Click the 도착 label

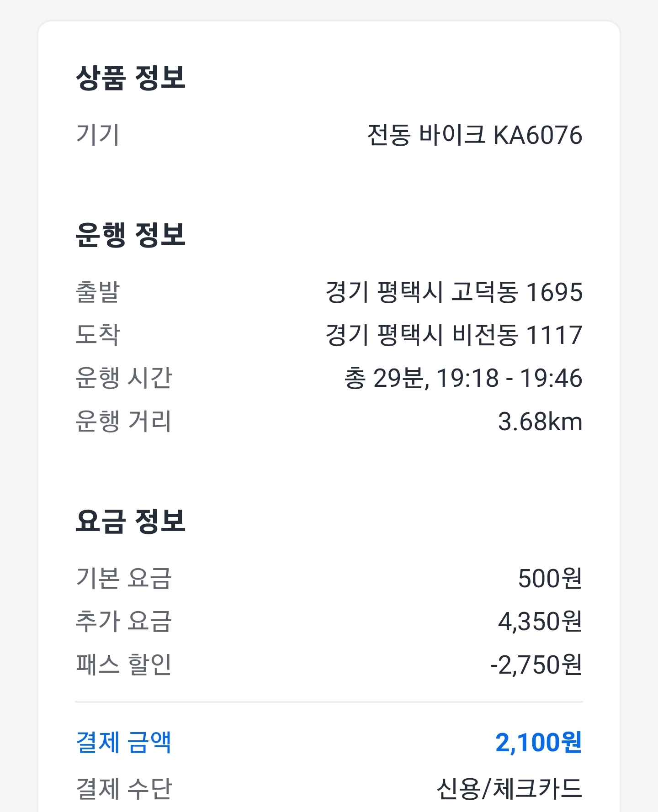(97, 335)
